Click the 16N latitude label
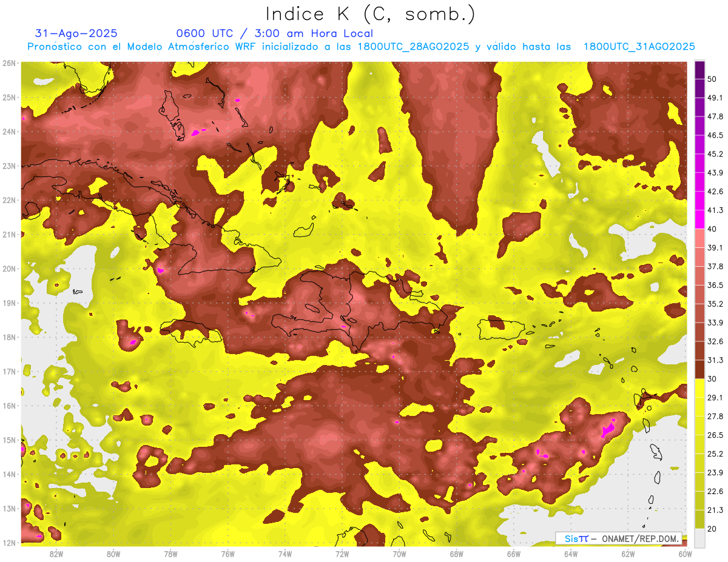This screenshot has width=728, height=562. pos(9,406)
